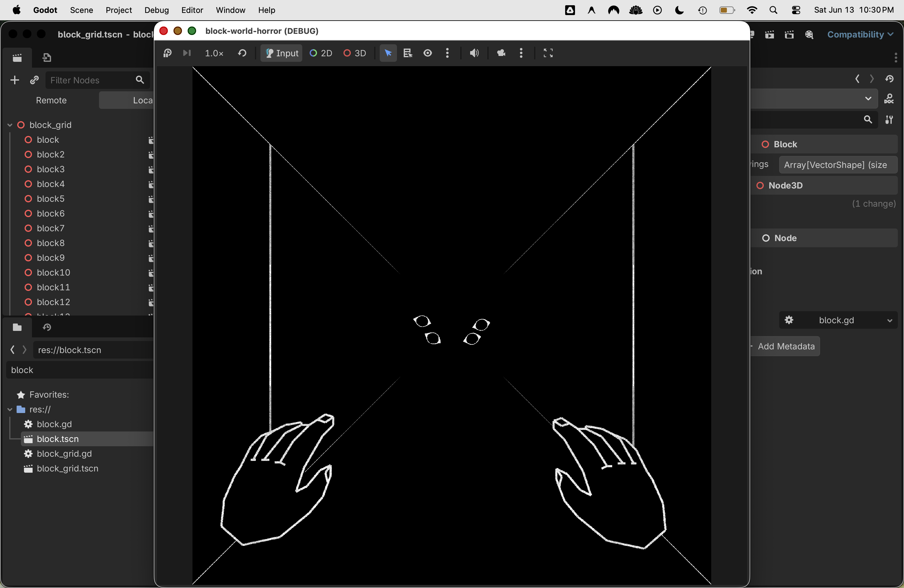The image size is (904, 588).
Task: Select 2D node selection mode
Action: (321, 53)
